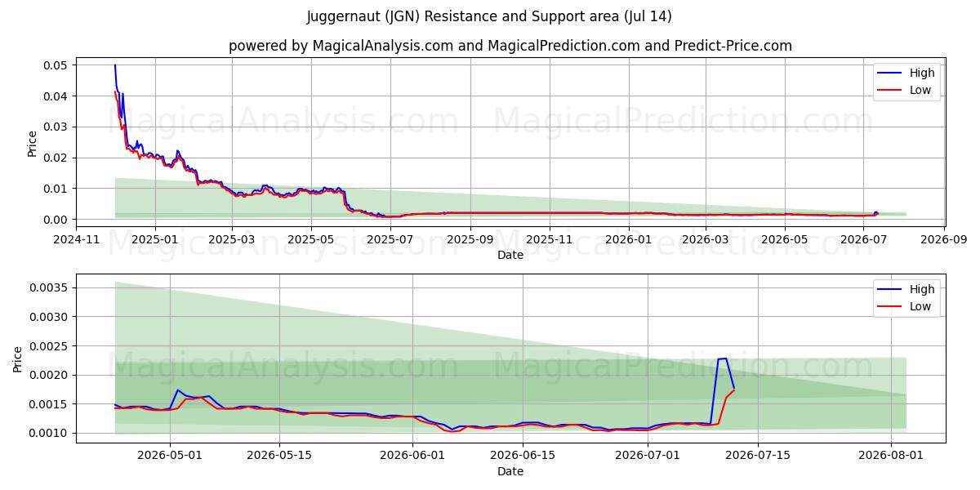The width and height of the screenshot is (980, 490).
Task: Click the bottom chart date label 2026-08-01
Action: click(890, 457)
